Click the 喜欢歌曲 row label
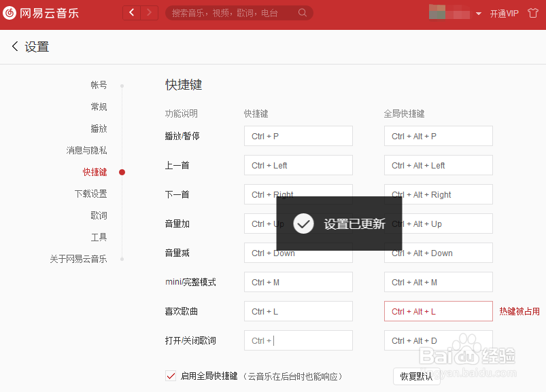The image size is (546, 392). (182, 311)
